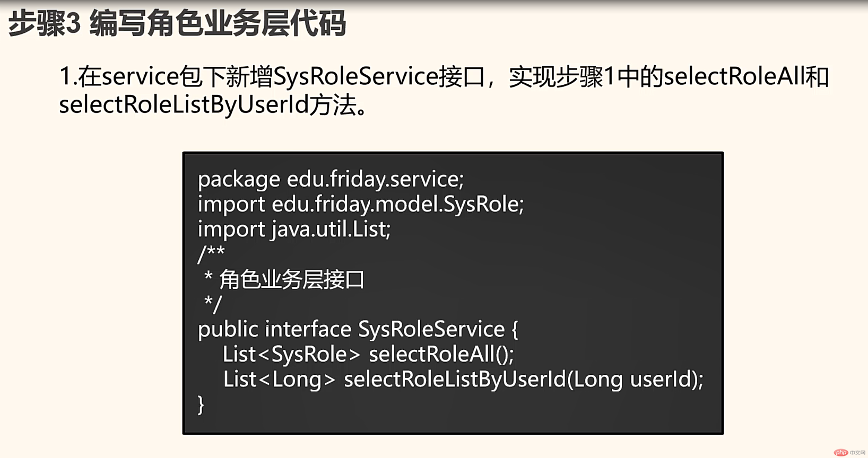
Task: Click the 中文网 watermark text
Action: pos(858,453)
